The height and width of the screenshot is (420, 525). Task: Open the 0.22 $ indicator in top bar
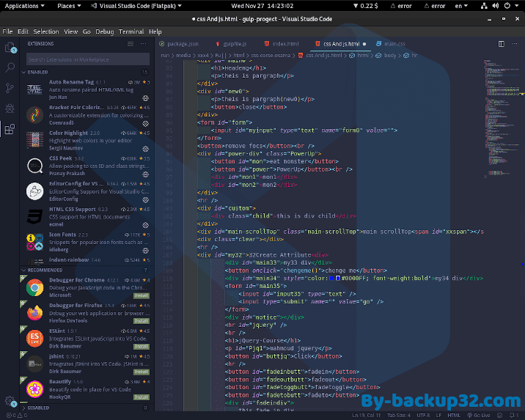coord(366,6)
